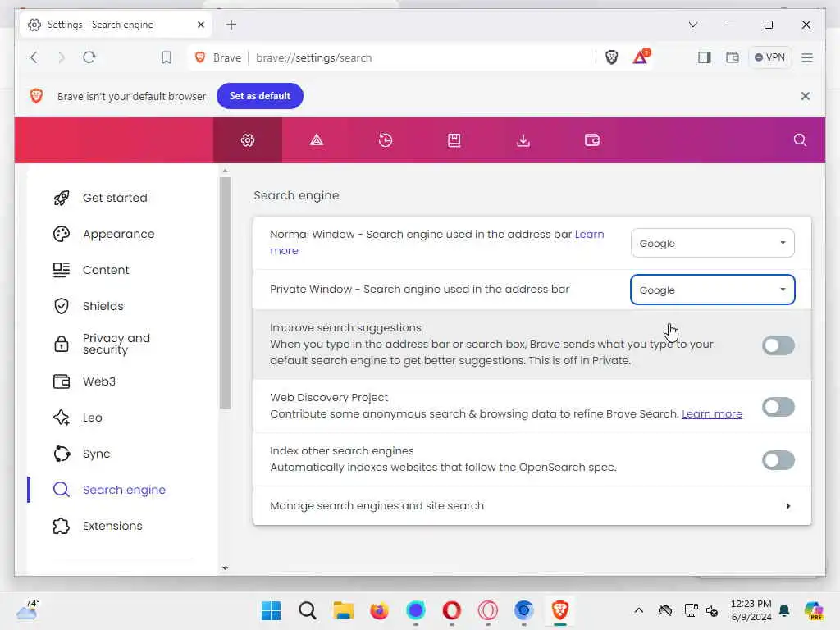Image resolution: width=840 pixels, height=630 pixels.
Task: Click Learn more link for Web Discovery Project
Action: pos(712,414)
